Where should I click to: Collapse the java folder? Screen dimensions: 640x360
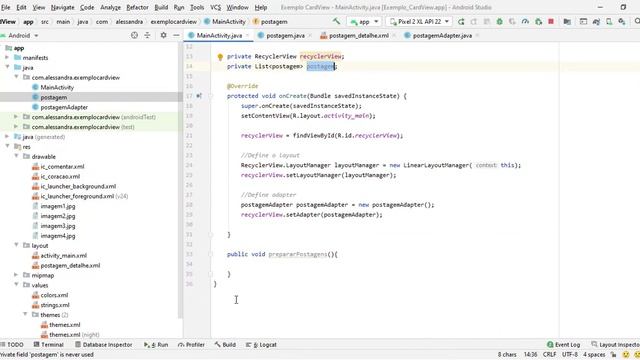coord(7,67)
